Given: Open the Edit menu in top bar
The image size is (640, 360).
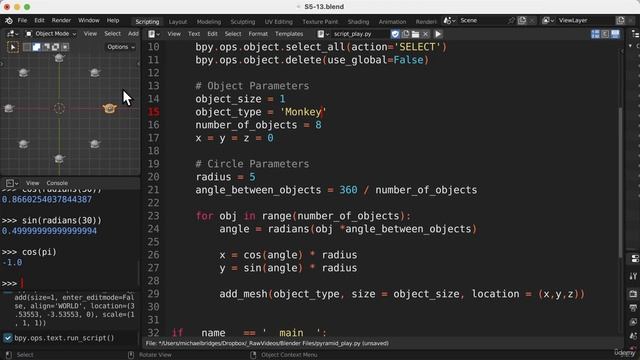Looking at the screenshot, I should pyautogui.click(x=39, y=20).
